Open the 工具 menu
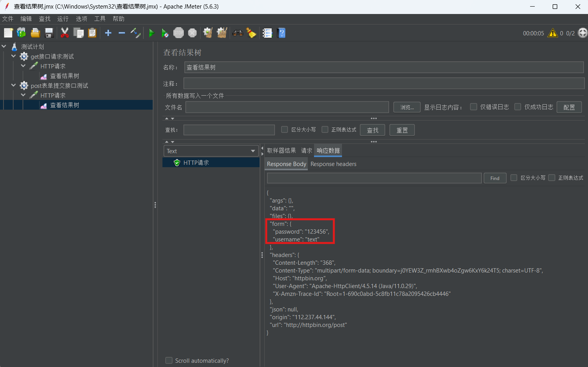This screenshot has height=367, width=588. coord(100,19)
